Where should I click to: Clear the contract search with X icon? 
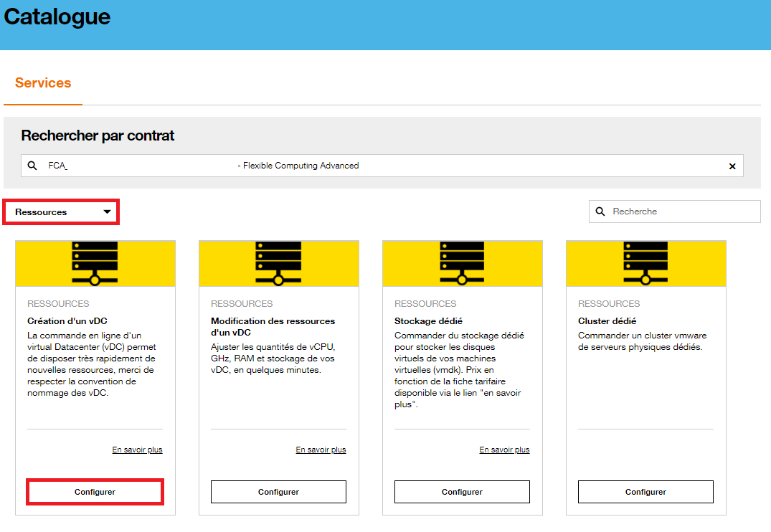pyautogui.click(x=732, y=166)
